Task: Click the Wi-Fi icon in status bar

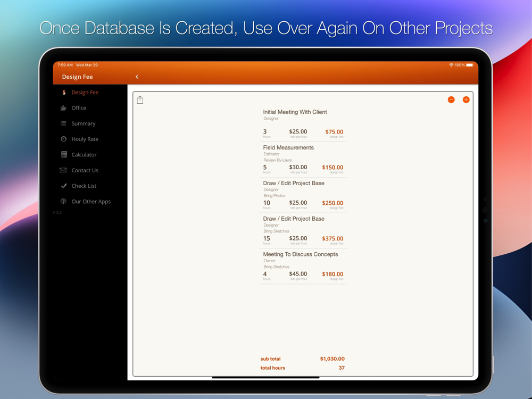Action: (451, 65)
